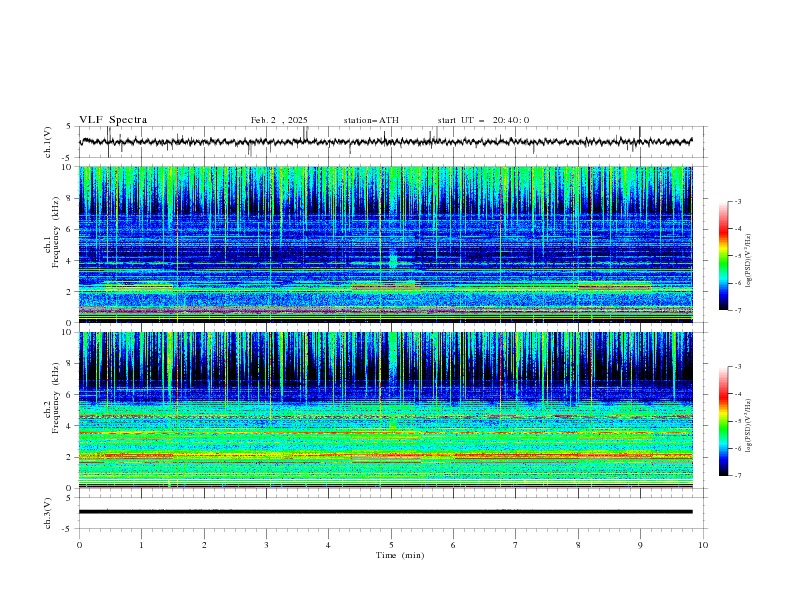Click the "VLF Spectra" title text
Viewport: 792px width, 612px height.
point(113,120)
